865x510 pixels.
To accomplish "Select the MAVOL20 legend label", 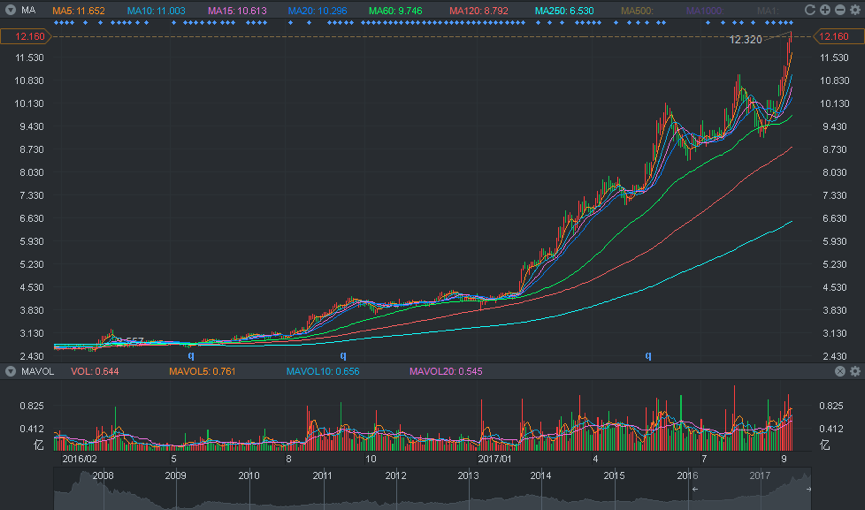I will (446, 371).
